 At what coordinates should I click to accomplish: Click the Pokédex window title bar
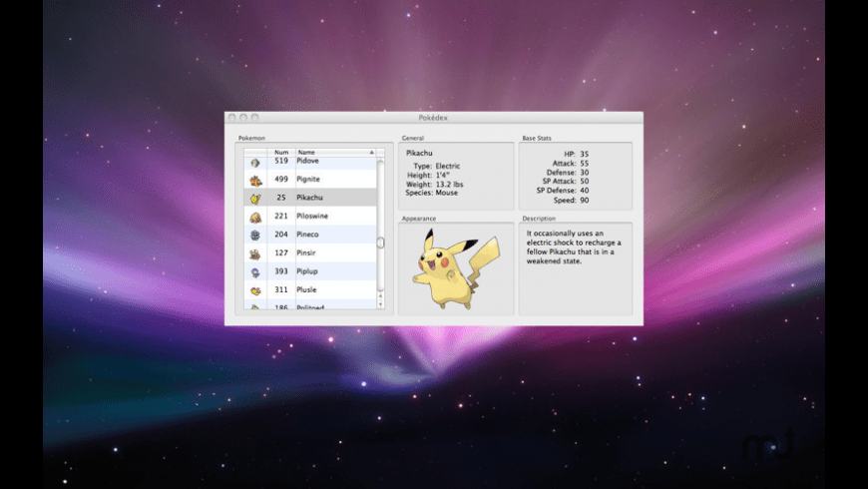click(433, 118)
